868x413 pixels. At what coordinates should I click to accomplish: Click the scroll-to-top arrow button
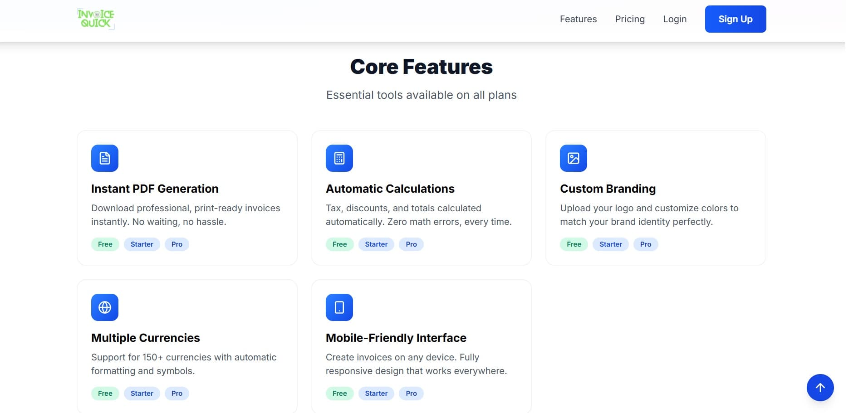coord(819,388)
